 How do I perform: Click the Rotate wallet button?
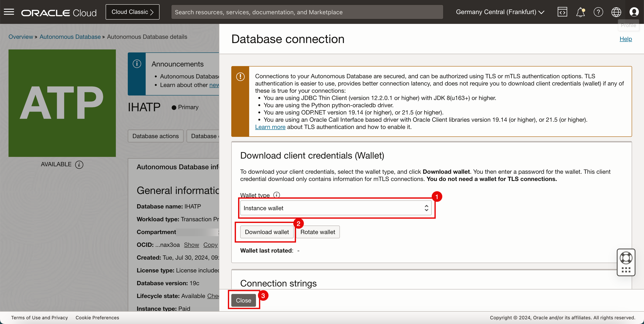(318, 232)
